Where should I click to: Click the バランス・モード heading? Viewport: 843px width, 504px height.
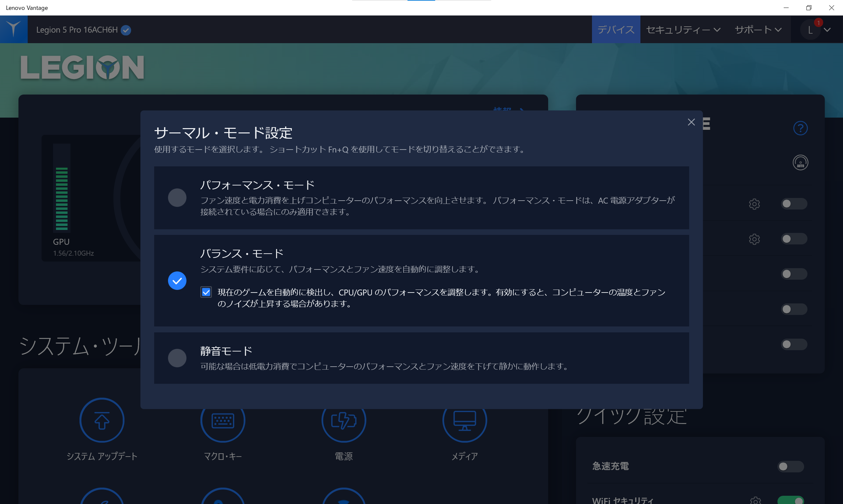click(241, 254)
